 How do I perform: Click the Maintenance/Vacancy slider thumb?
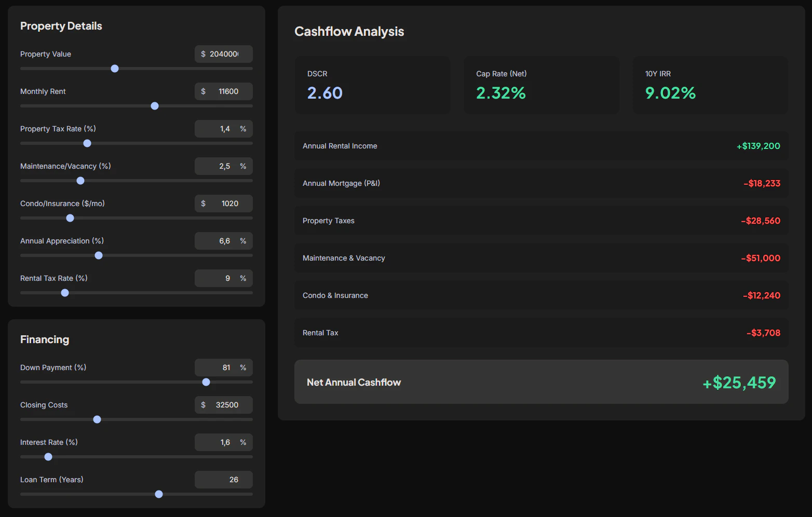tap(80, 181)
